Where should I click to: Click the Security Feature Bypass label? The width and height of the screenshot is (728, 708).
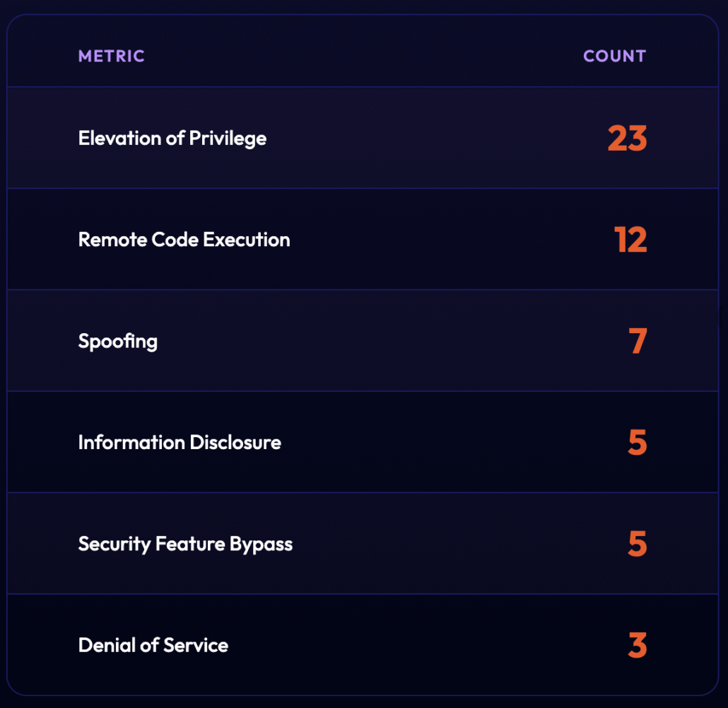coord(185,544)
